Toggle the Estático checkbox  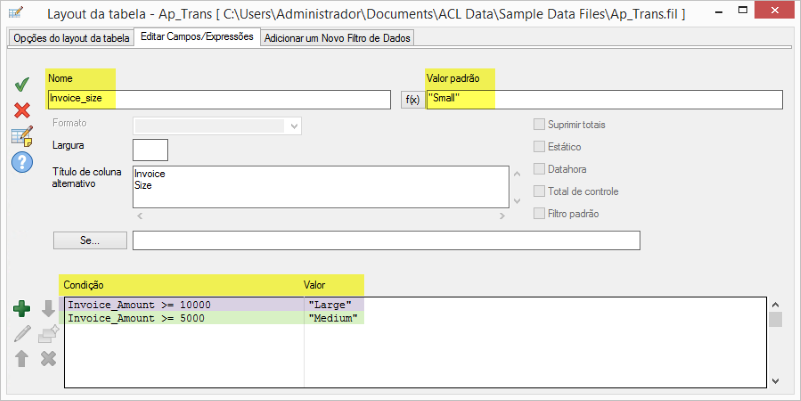click(x=540, y=147)
